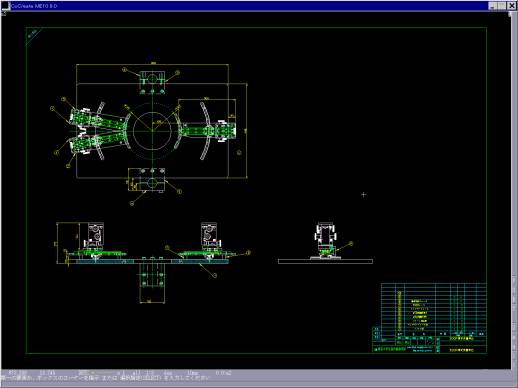
Task: Pick the bottom bearing block below the base plate
Action: (x=152, y=180)
